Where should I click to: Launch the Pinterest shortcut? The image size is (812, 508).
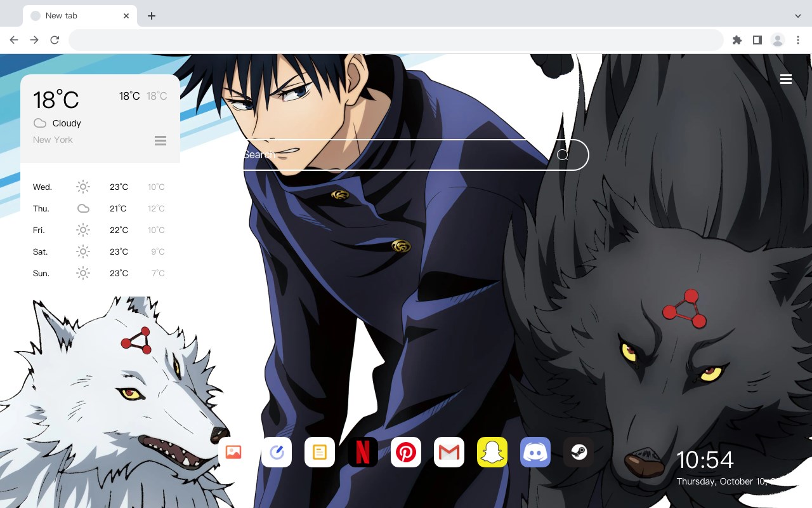[406, 452]
